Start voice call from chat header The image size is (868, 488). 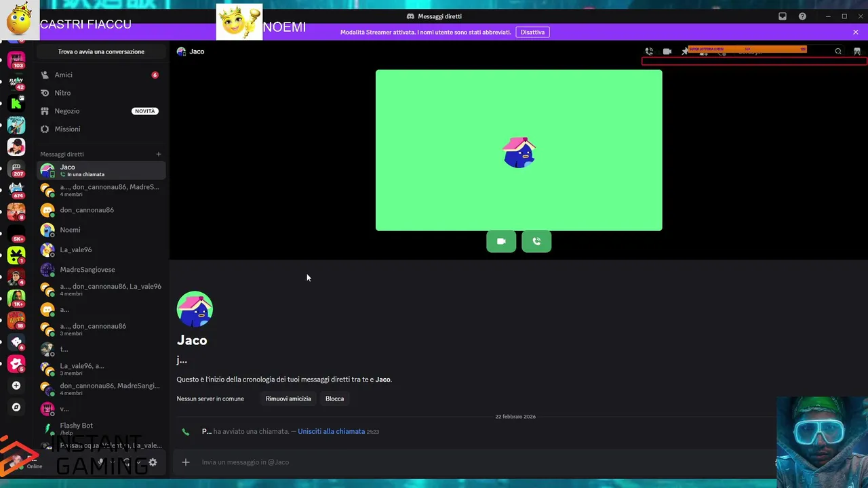(x=649, y=52)
